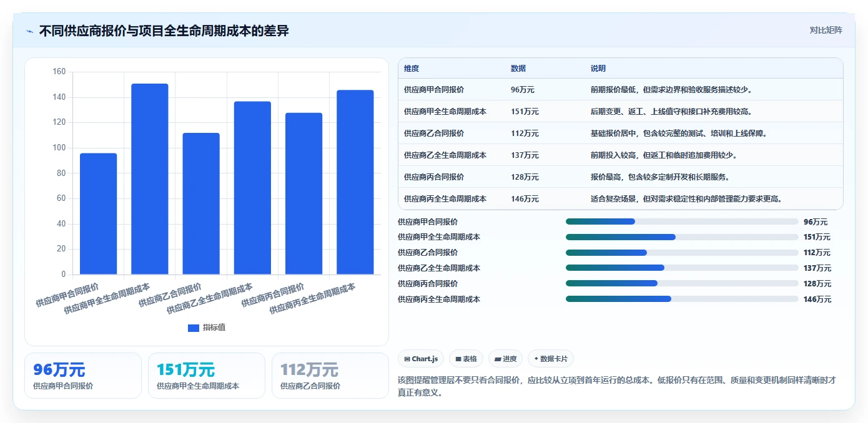868x423 pixels.
Task: Click the 96万元 progress bar
Action: pos(682,221)
